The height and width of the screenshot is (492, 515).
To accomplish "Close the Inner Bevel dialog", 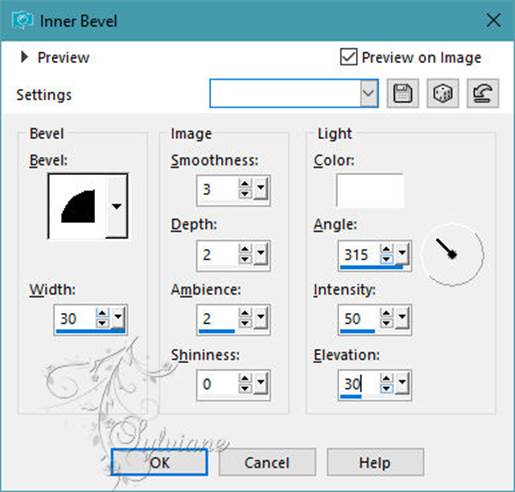I will tap(493, 21).
